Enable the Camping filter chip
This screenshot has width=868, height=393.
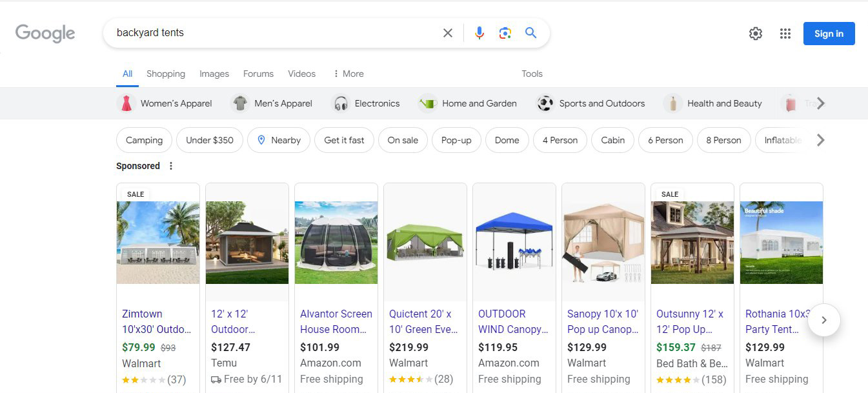click(x=143, y=140)
